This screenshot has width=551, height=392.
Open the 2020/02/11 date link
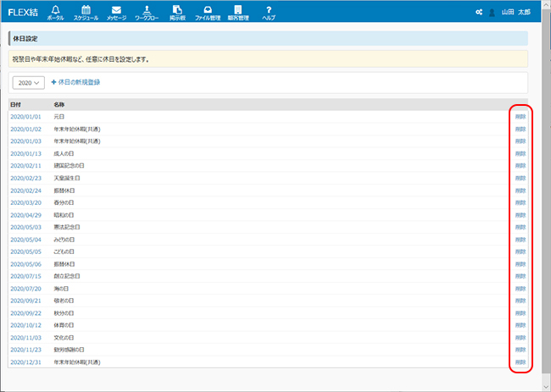tap(25, 166)
